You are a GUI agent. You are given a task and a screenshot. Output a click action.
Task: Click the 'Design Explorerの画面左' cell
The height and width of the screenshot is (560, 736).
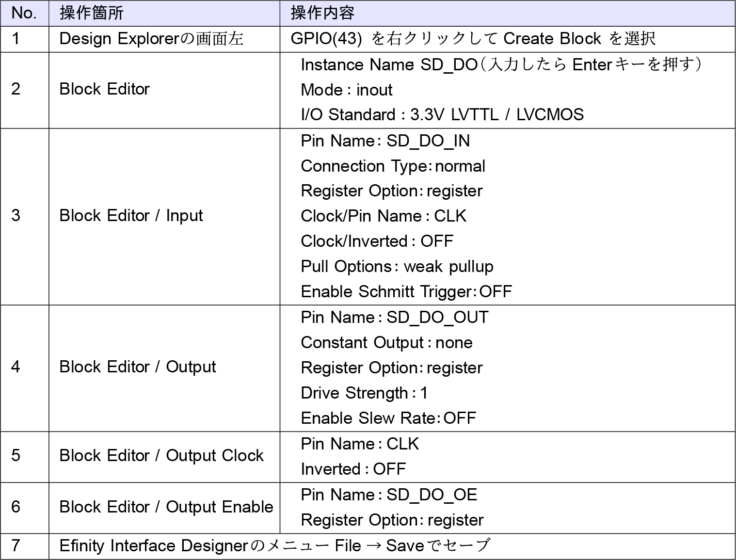151,39
